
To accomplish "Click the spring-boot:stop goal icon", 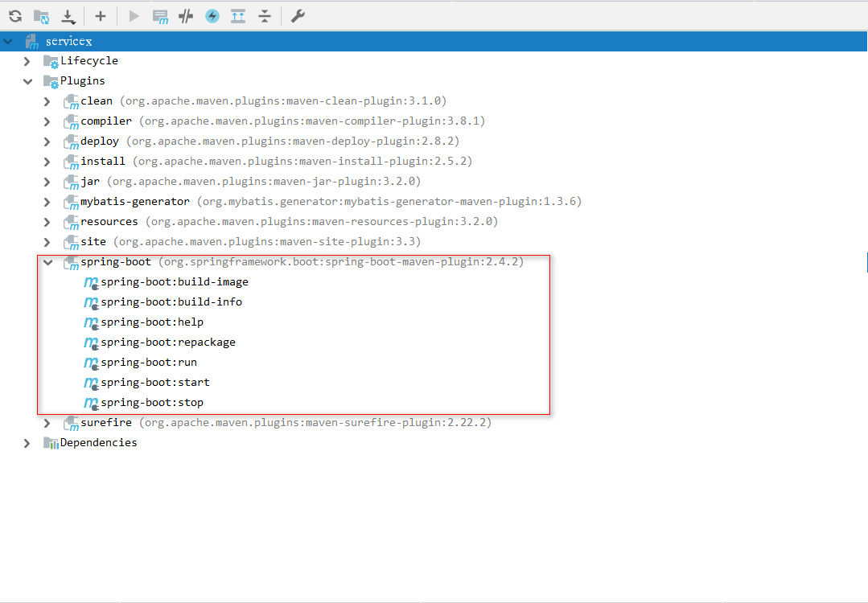I will pos(92,404).
